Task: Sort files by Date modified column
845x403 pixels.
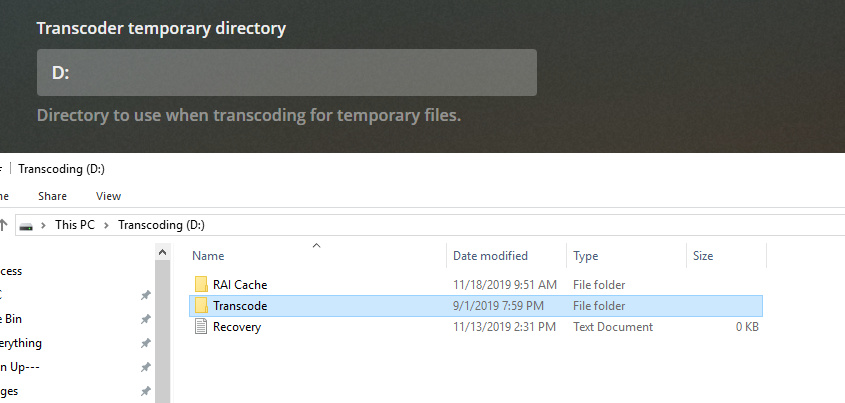Action: [490, 256]
